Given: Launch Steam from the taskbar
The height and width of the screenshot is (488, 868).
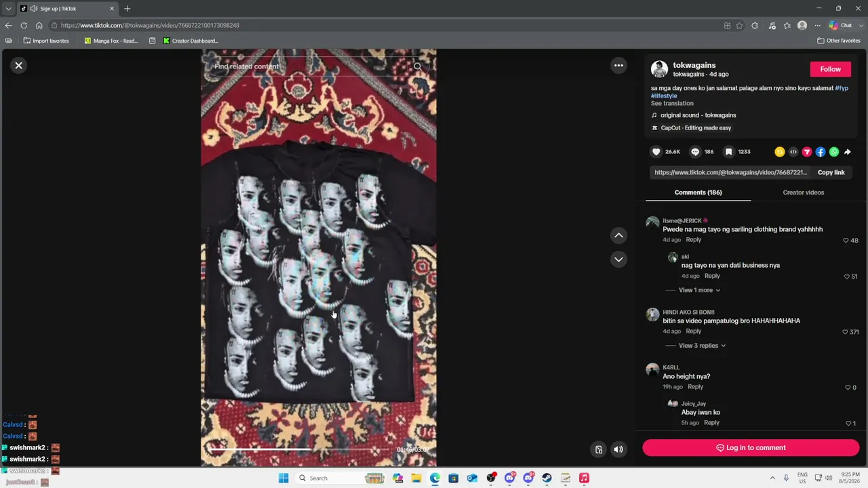Looking at the screenshot, I should click(x=547, y=478).
